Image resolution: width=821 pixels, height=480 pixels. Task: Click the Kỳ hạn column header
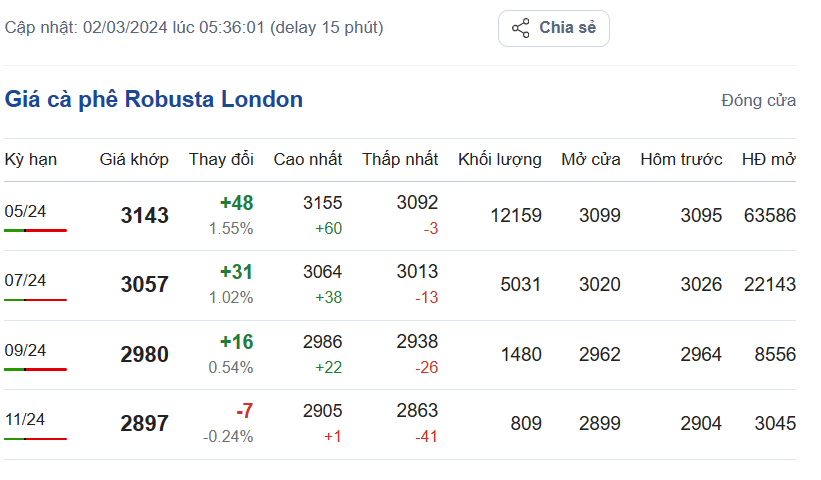coord(31,159)
